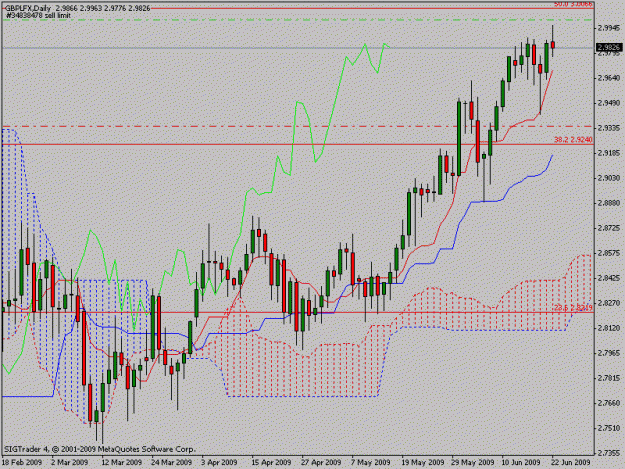The image size is (625, 469).
Task: Click the 2.9490 price axis label
Action: coord(609,103)
